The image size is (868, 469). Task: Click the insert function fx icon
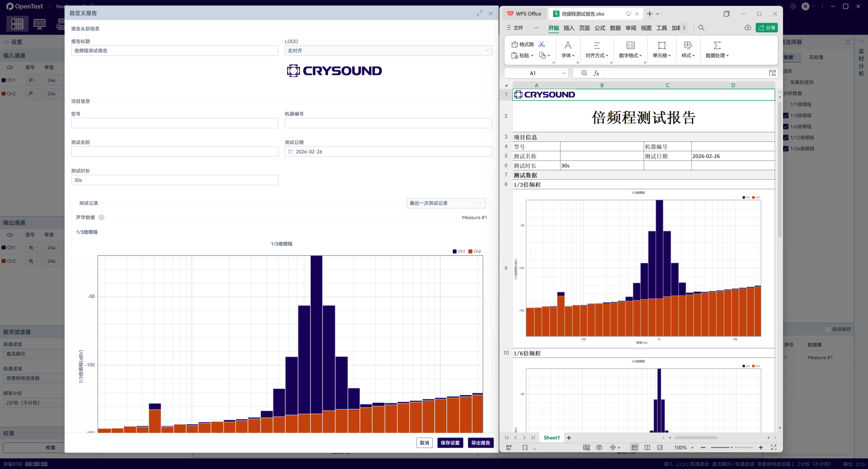tap(596, 73)
